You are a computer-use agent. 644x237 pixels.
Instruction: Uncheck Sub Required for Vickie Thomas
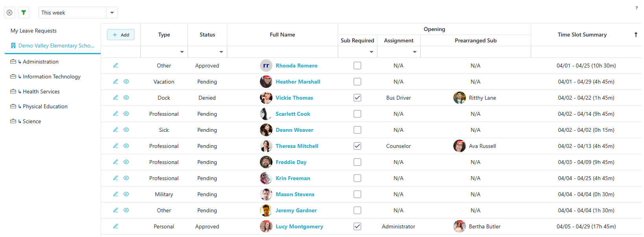[x=357, y=98]
